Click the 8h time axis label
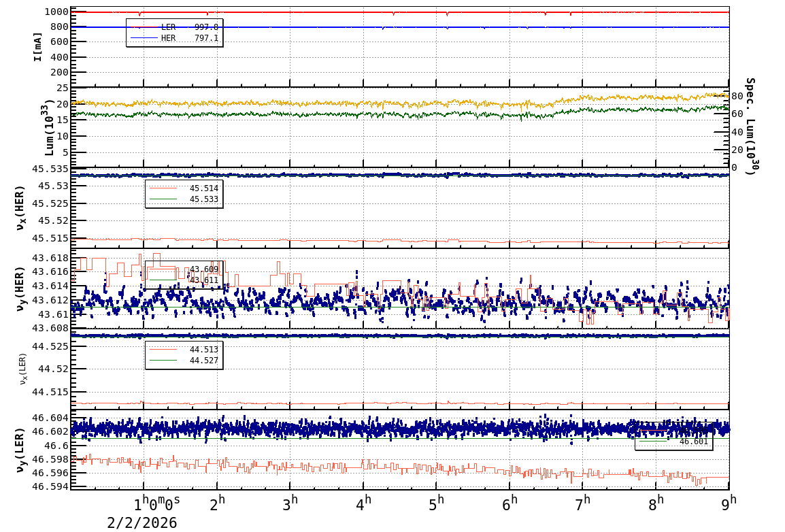The width and height of the screenshot is (785, 532). (656, 503)
